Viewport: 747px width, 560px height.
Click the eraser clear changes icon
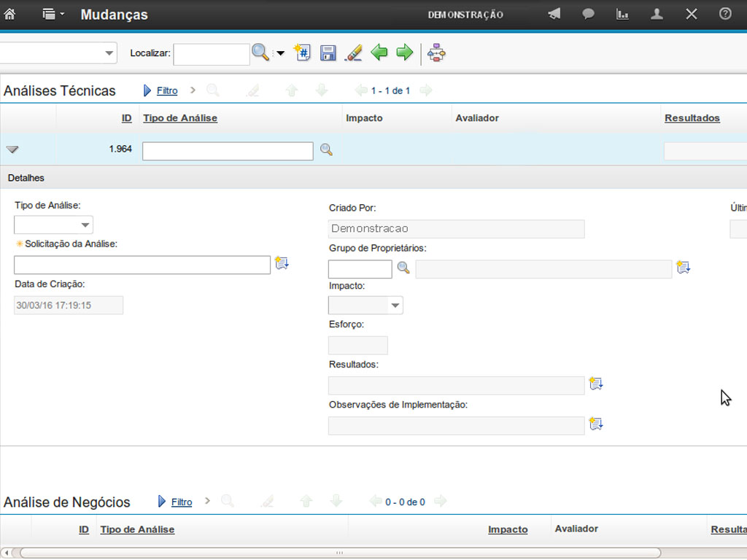[x=353, y=52]
